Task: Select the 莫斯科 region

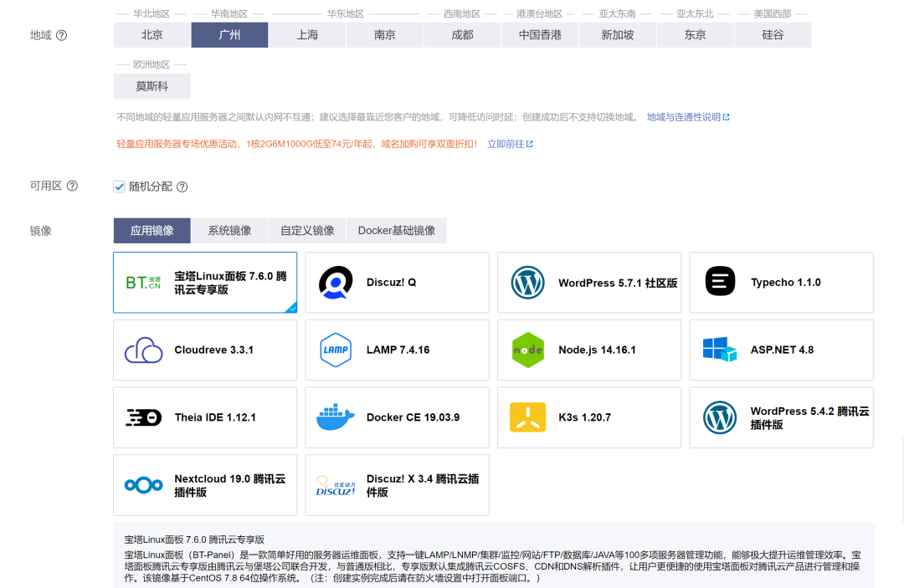Action: point(152,86)
